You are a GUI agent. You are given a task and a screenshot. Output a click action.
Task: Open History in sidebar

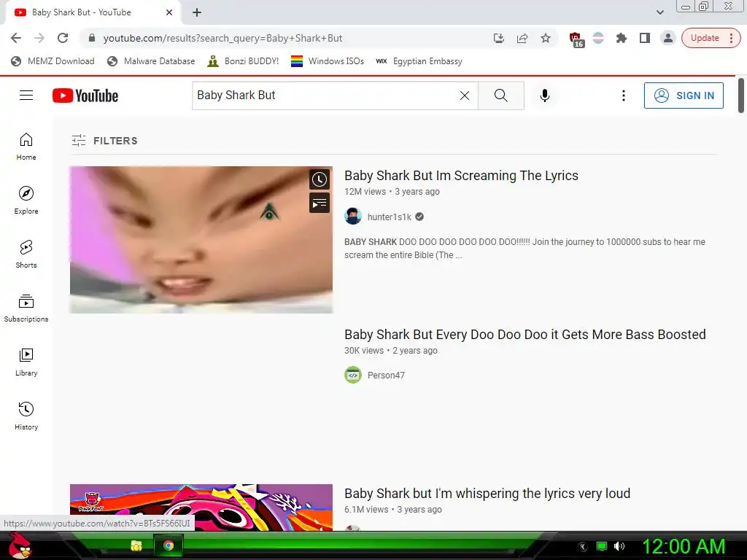click(26, 416)
